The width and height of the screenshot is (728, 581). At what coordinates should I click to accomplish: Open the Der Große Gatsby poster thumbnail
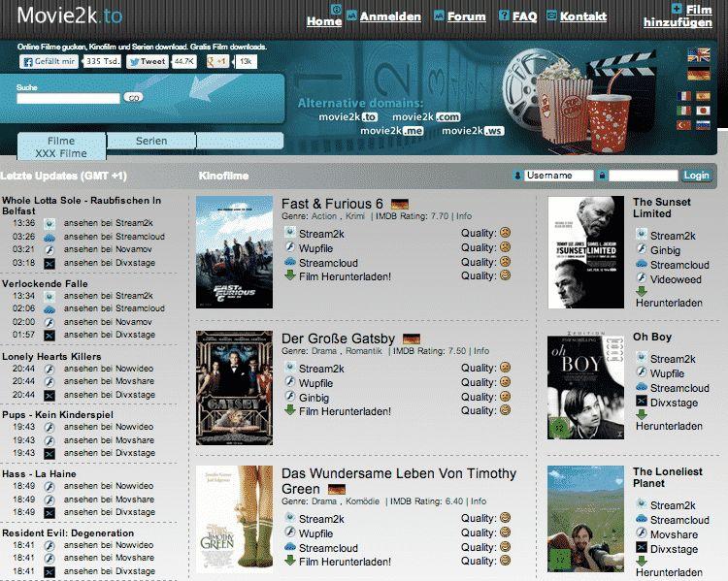coord(235,388)
